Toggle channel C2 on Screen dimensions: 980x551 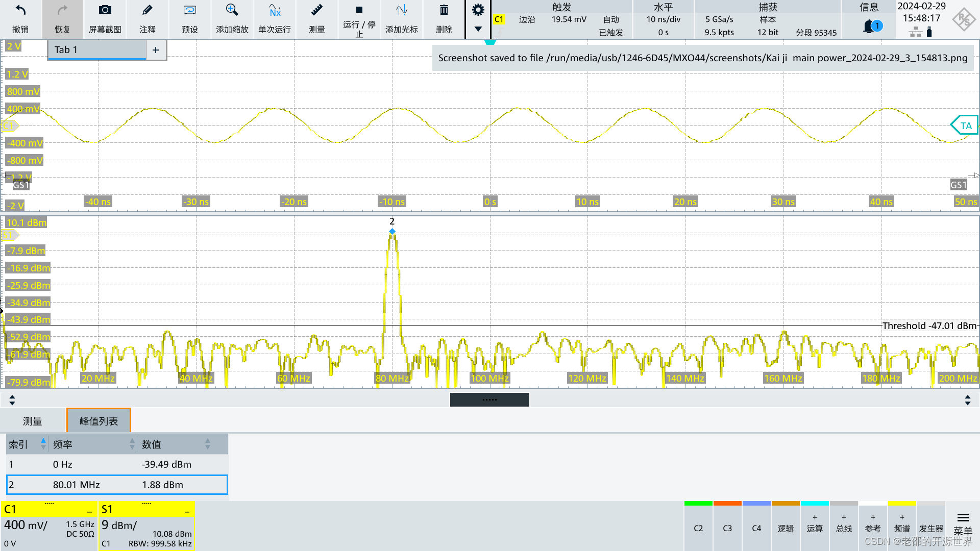698,528
